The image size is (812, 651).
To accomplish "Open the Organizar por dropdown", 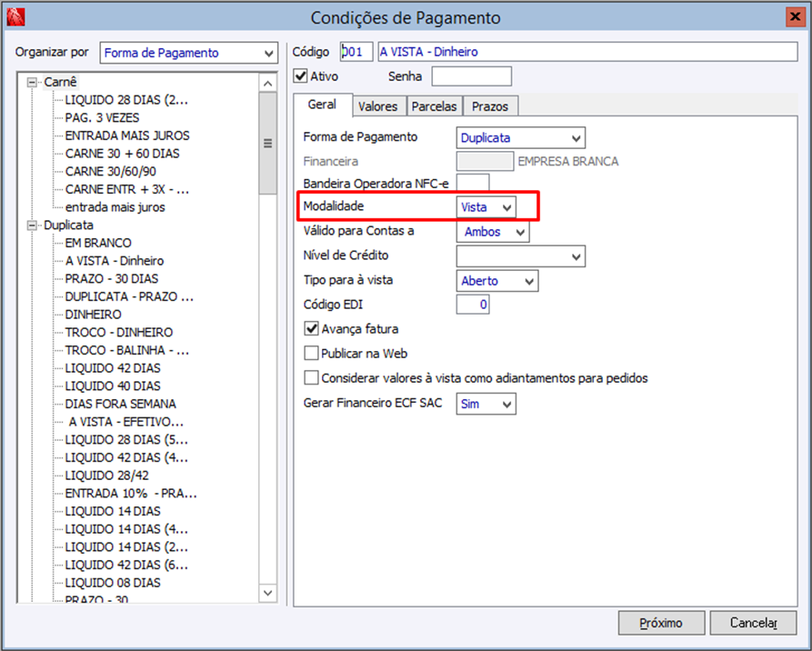I will (x=269, y=54).
